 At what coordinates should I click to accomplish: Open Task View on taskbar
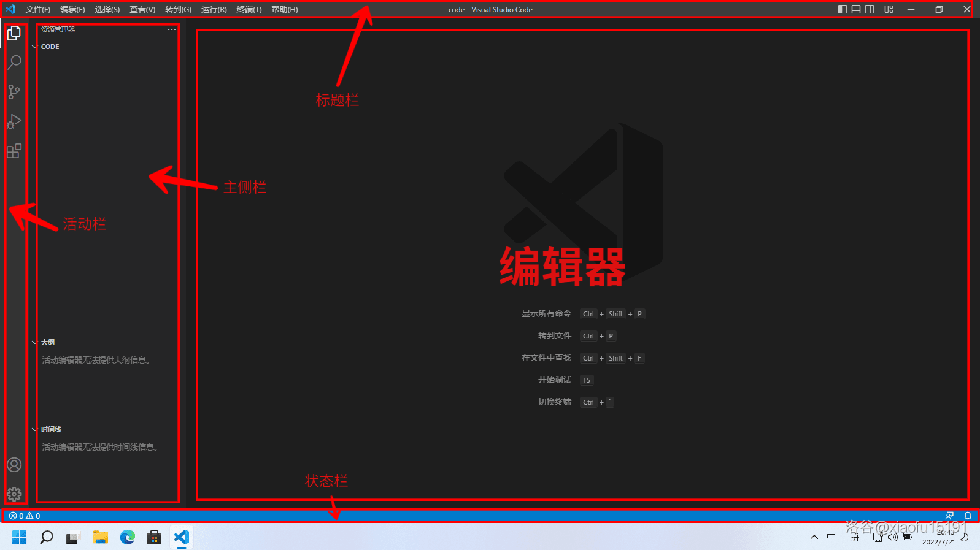74,538
